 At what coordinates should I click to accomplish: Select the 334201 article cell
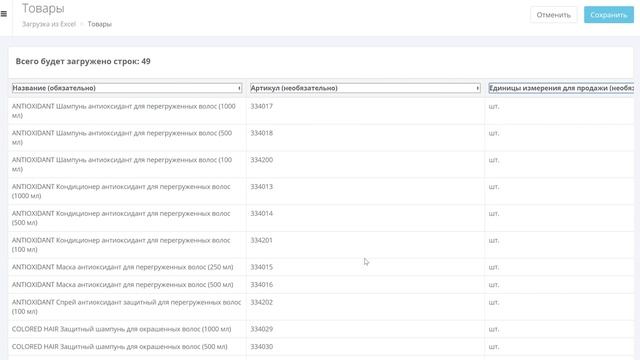pos(262,240)
